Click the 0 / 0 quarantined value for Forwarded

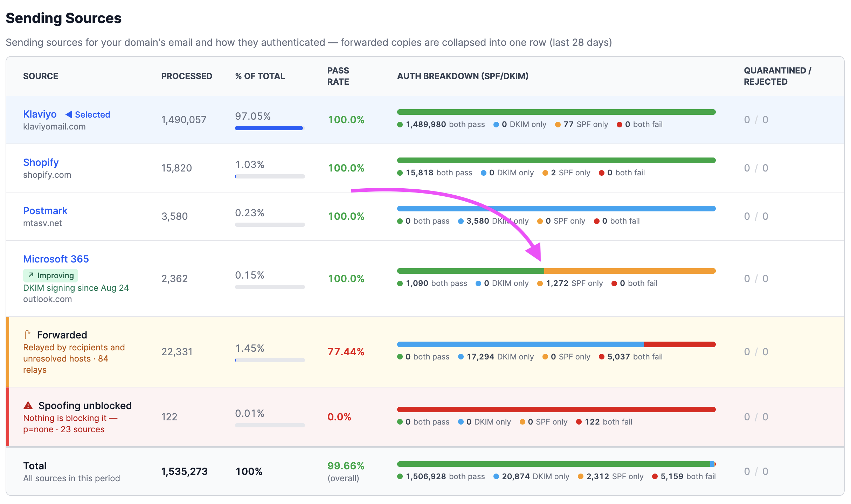(756, 352)
